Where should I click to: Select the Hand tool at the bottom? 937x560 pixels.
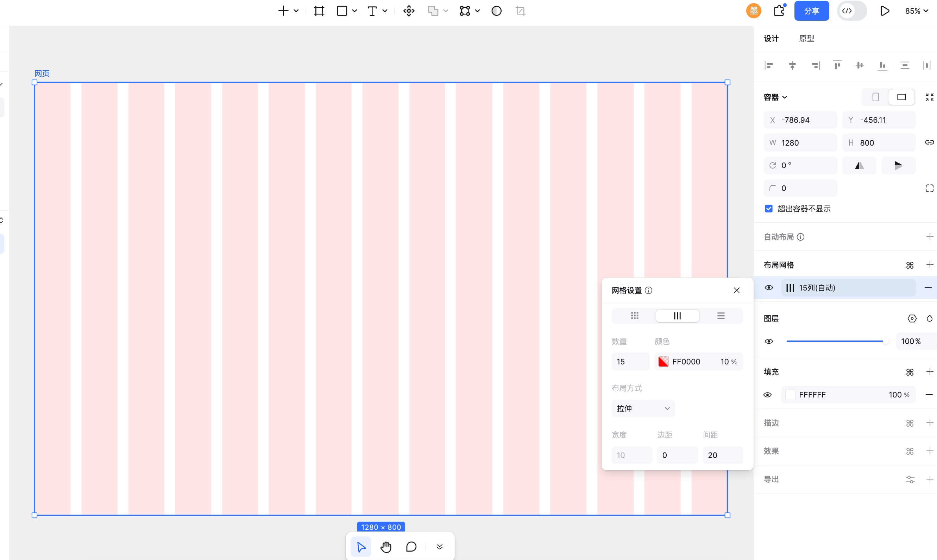tap(386, 546)
